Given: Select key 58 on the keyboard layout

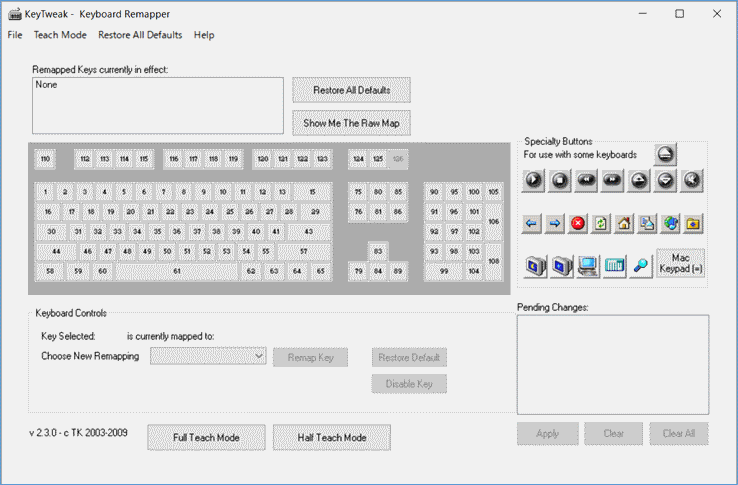Looking at the screenshot, I should (50, 271).
